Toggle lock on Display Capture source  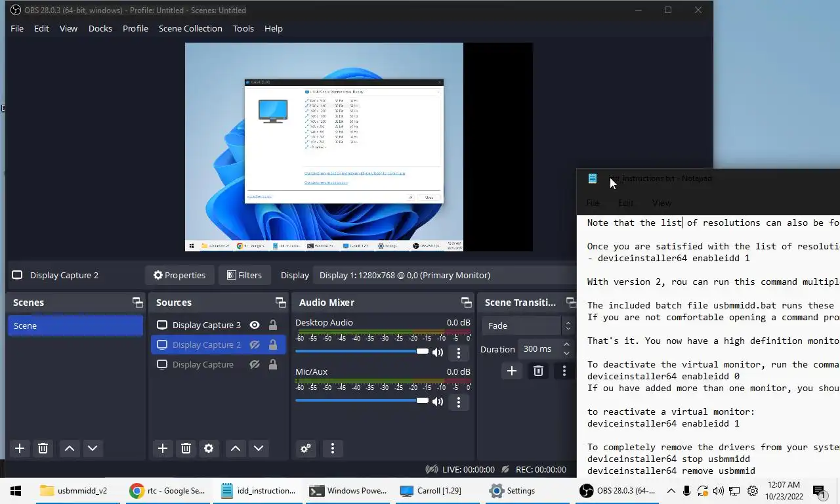(x=272, y=364)
